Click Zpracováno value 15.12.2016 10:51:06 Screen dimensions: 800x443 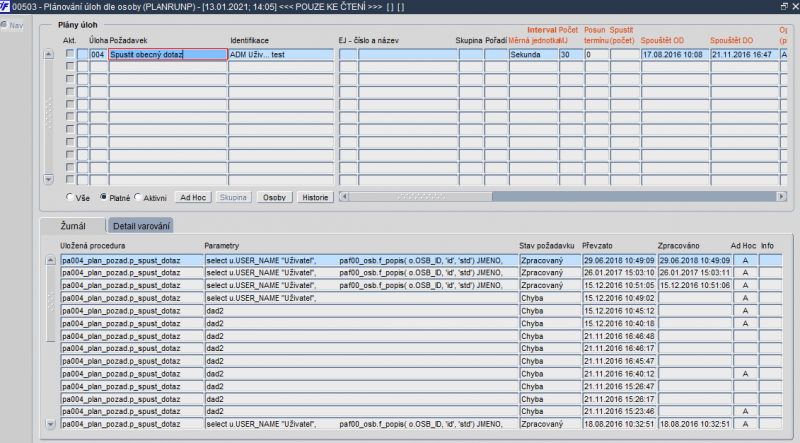[x=695, y=285]
